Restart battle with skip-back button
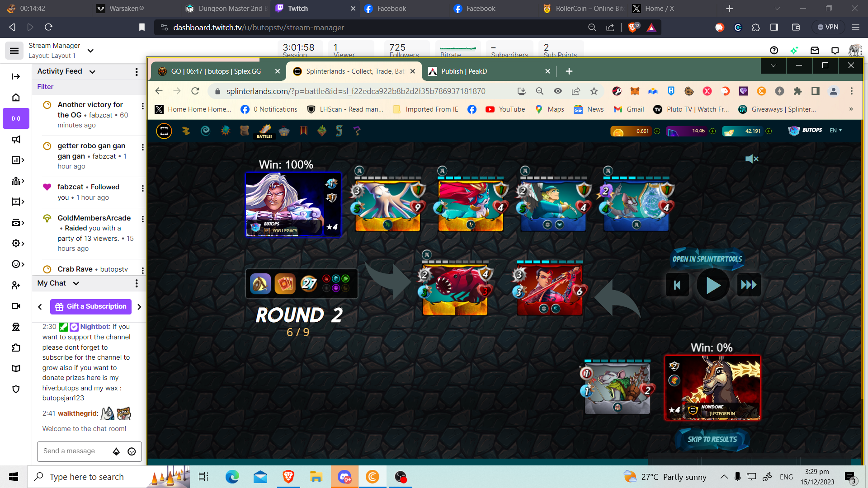 point(677,285)
